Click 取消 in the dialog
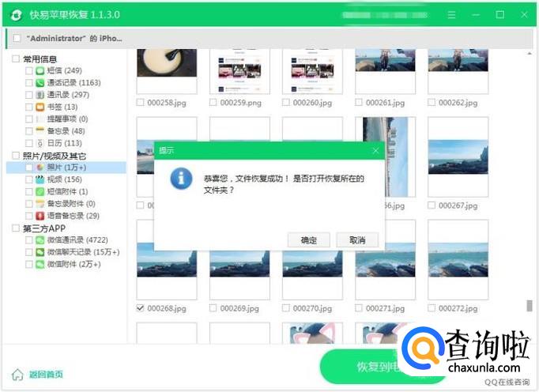Viewport: 539px width, 392px height. click(357, 240)
